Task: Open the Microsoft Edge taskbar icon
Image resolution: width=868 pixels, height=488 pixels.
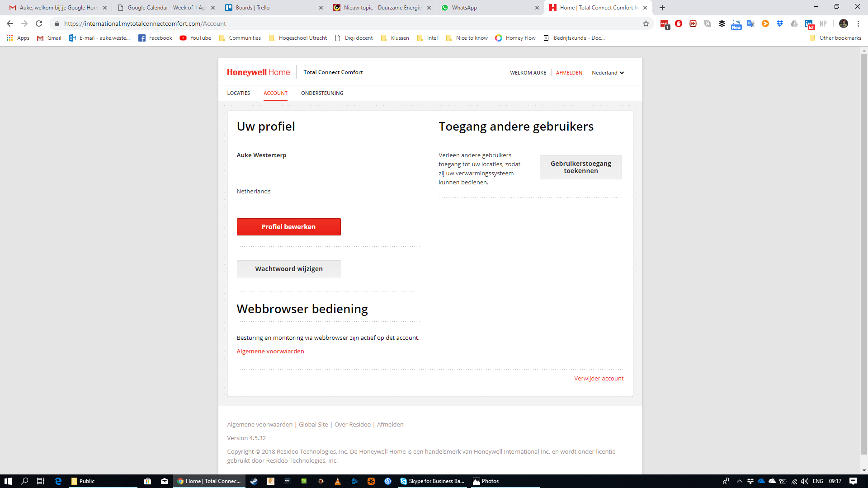Action: [x=58, y=481]
